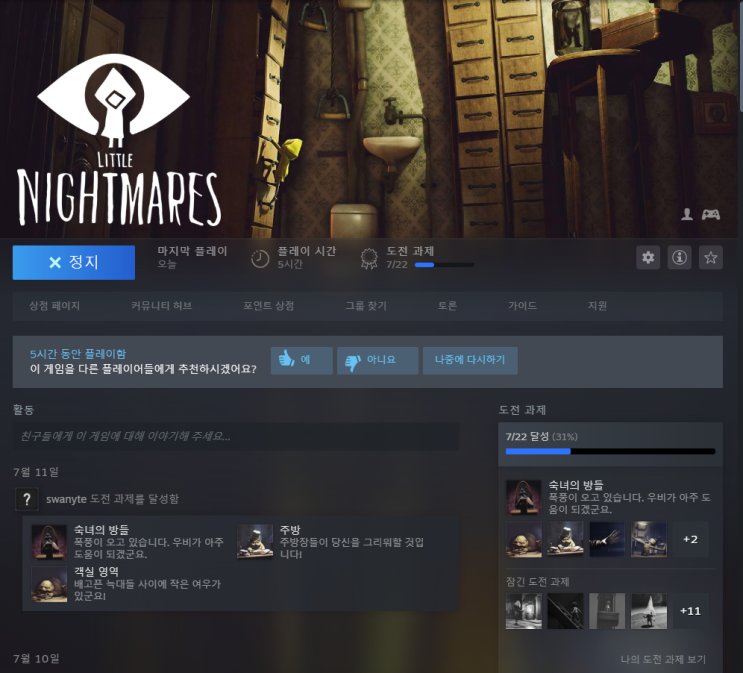
Task: Open the 가이드 tab
Action: [522, 306]
